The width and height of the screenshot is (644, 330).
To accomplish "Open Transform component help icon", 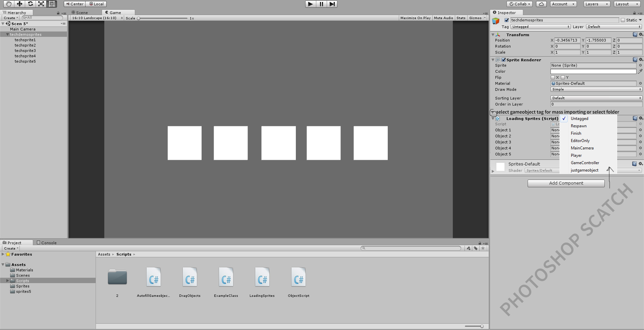I will (635, 35).
